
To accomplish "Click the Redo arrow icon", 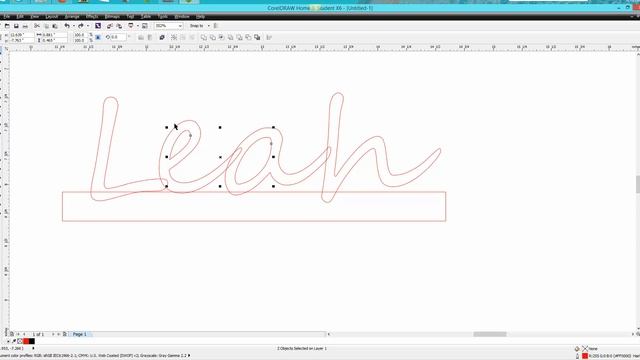I will 81,26.
